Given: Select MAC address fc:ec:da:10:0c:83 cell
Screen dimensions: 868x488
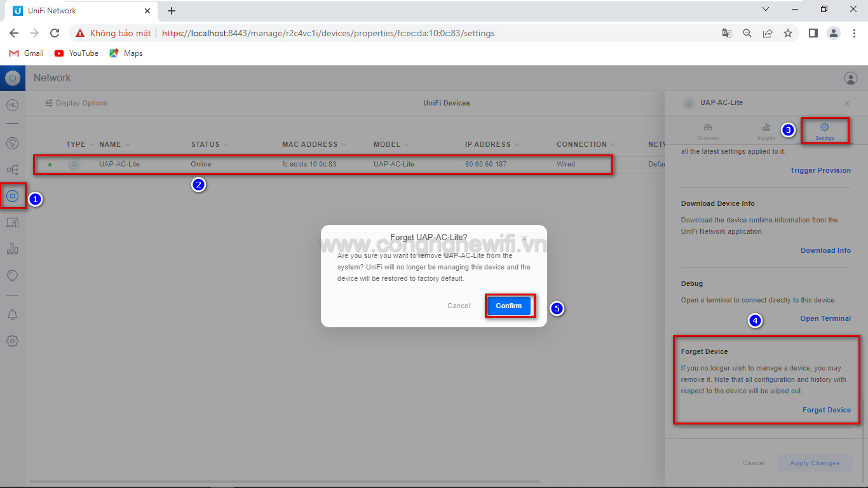Looking at the screenshot, I should coord(309,164).
